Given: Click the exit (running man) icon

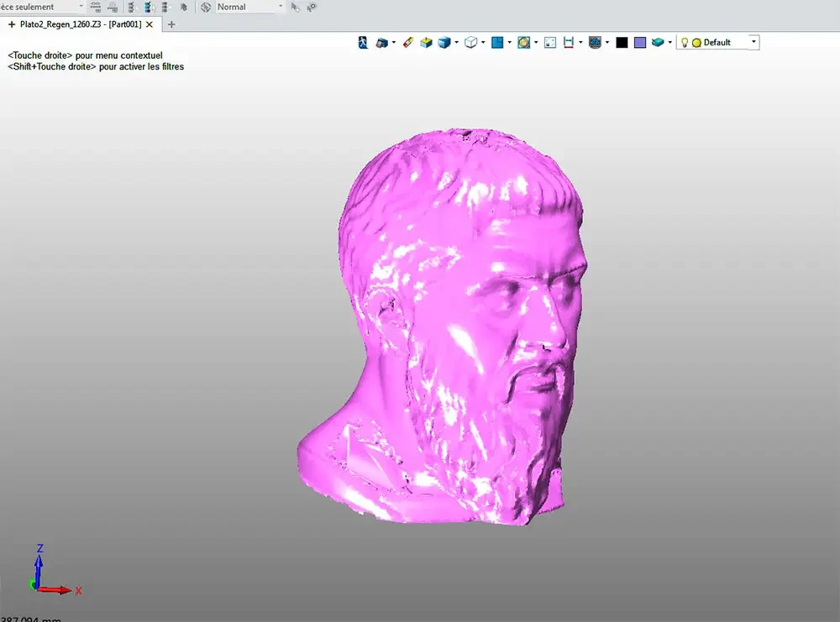Looking at the screenshot, I should tap(363, 42).
